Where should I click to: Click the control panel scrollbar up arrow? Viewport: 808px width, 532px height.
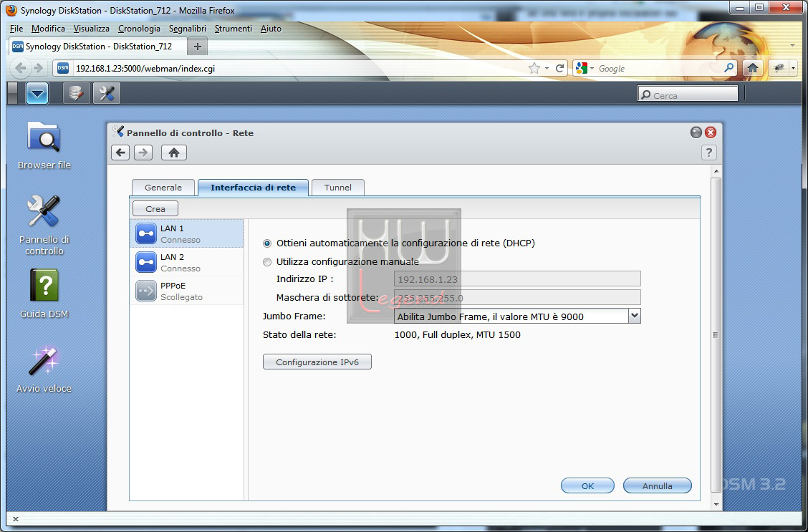click(x=716, y=170)
